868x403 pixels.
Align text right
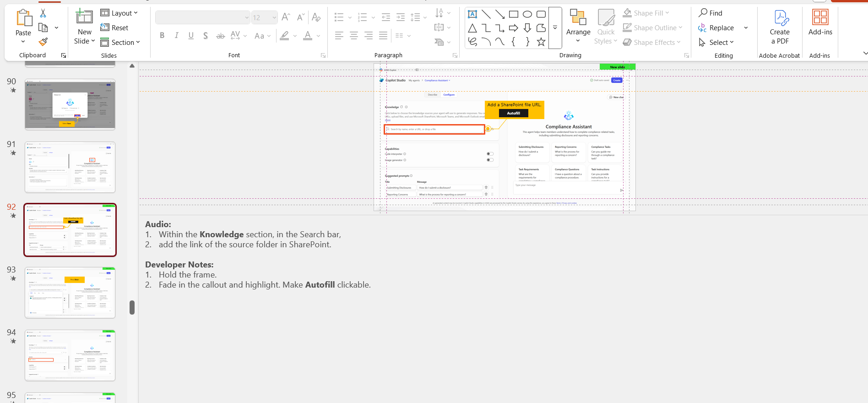tap(369, 35)
